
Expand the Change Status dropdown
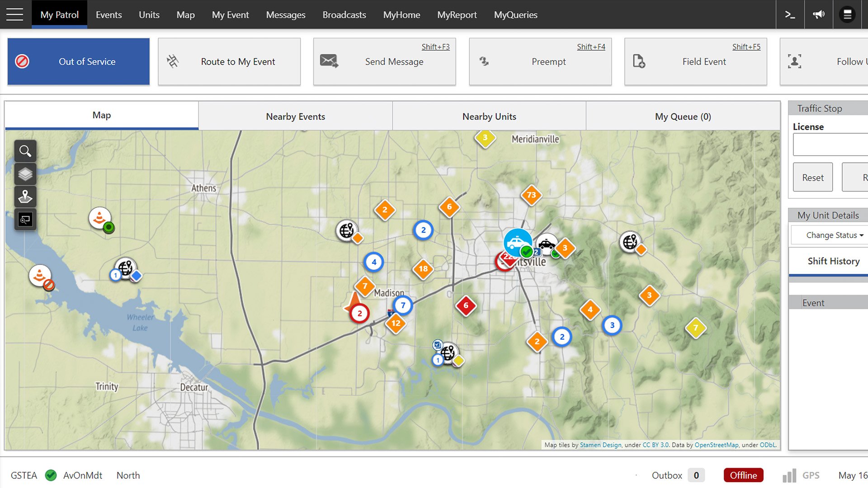(x=834, y=235)
